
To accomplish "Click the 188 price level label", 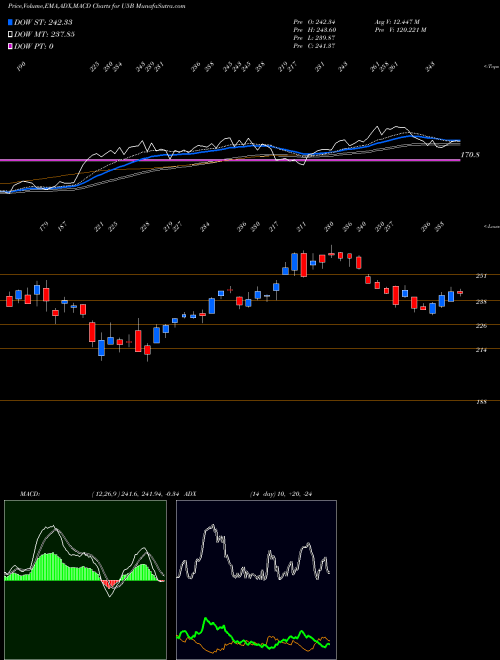I will 481,402.
